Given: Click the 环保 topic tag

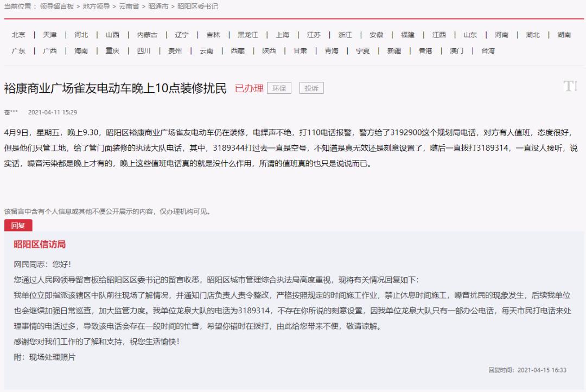Looking at the screenshot, I should coord(281,88).
